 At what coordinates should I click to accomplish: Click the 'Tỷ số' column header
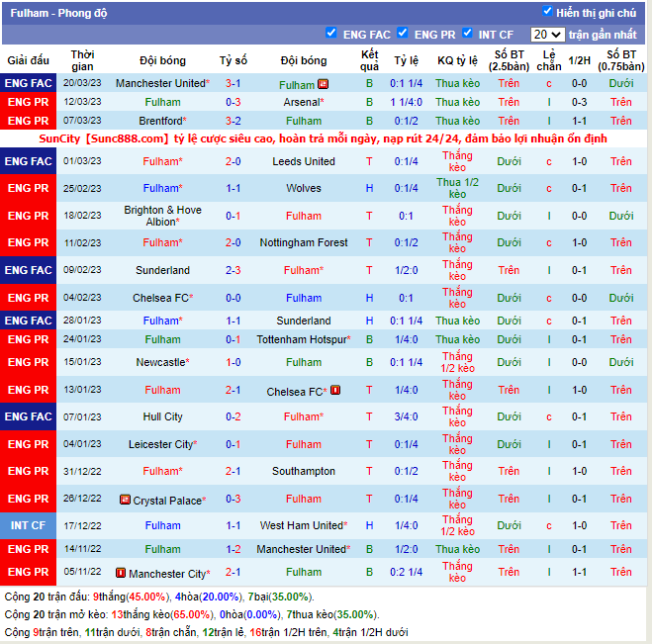click(x=233, y=60)
